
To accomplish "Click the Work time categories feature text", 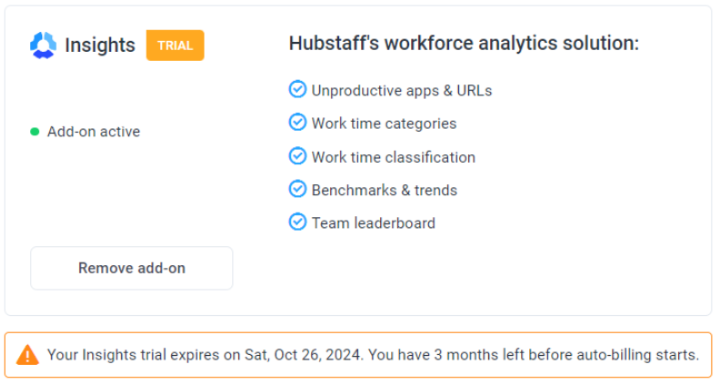I will [384, 123].
